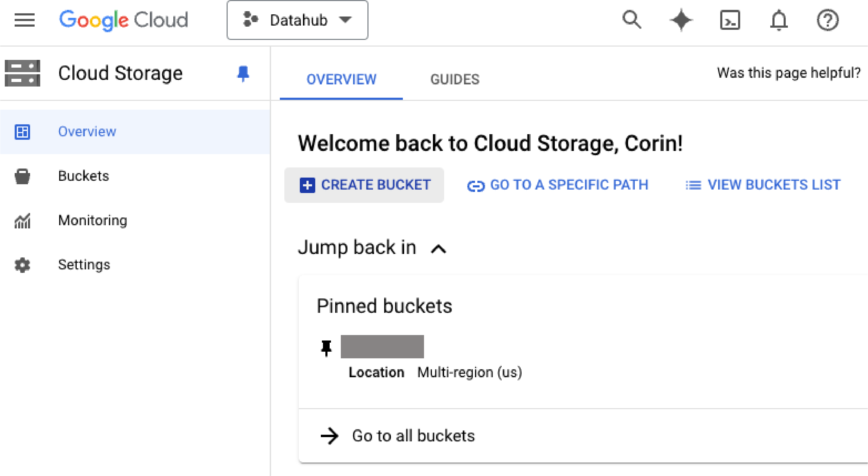Viewport: 868px width, 476px height.
Task: Click the Settings gear icon
Action: [22, 265]
